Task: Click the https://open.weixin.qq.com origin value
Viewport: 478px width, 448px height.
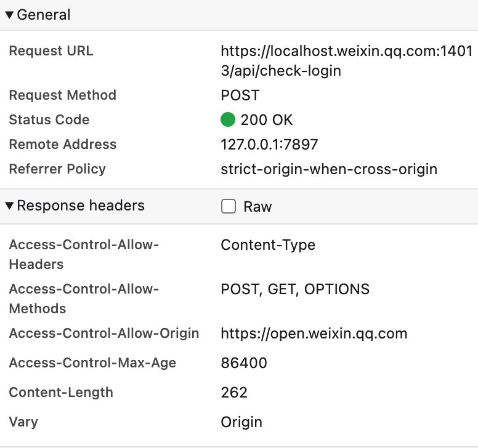Action: point(314,334)
